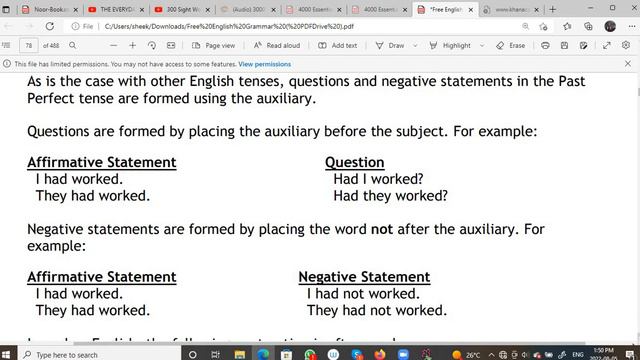Open Firefox from the taskbar
The width and height of the screenshot is (640, 360).
pos(380,354)
